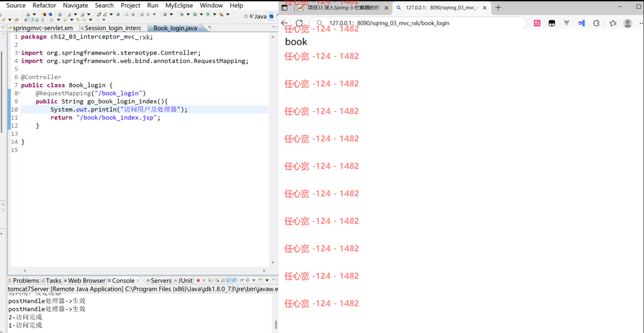
Task: Click the globe web browser toolbar icon
Action: pyautogui.click(x=118, y=15)
